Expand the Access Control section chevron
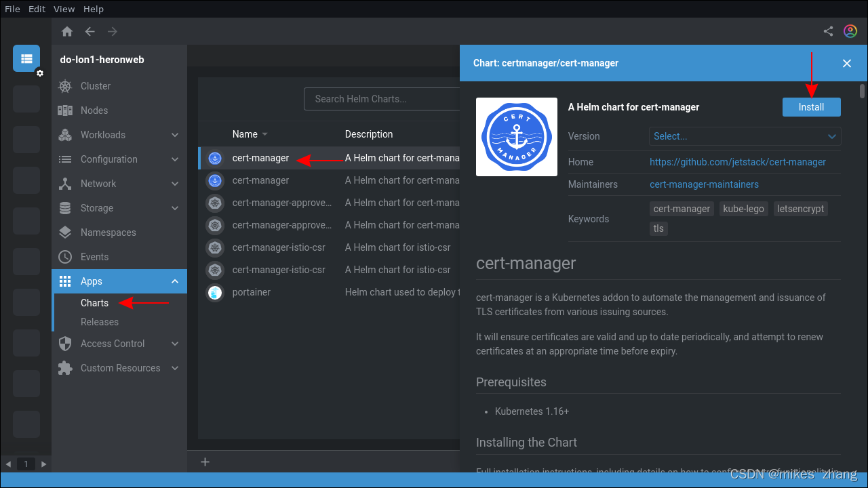The height and width of the screenshot is (488, 868). [x=175, y=344]
